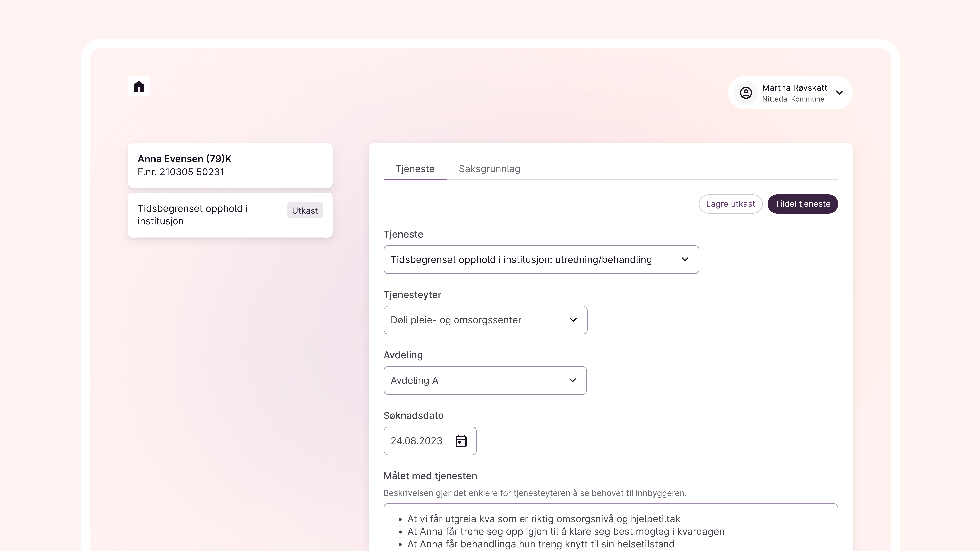Click the Målet med tjenesten heading

[430, 476]
